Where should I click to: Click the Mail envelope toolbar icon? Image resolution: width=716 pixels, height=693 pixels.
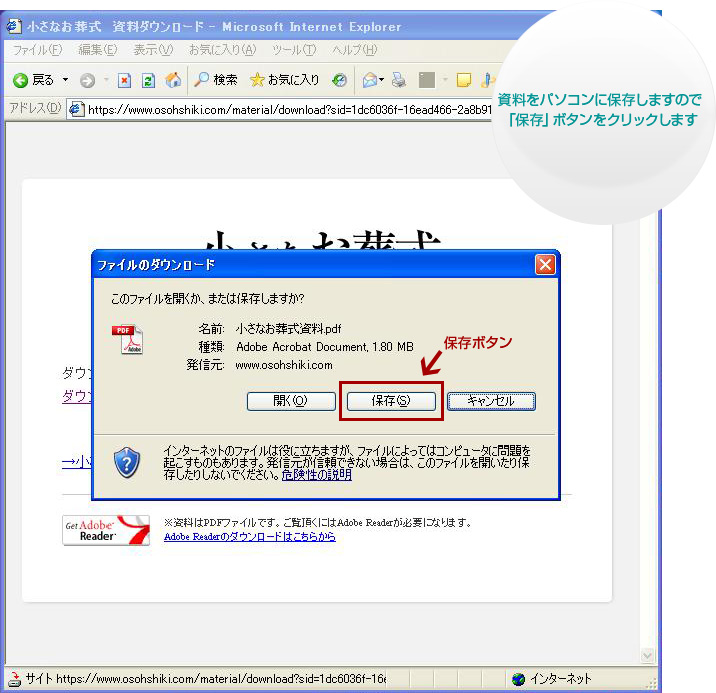(x=370, y=80)
